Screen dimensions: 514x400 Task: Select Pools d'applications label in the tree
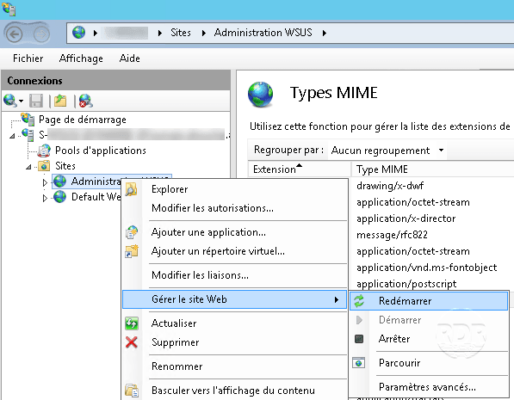tap(101, 151)
